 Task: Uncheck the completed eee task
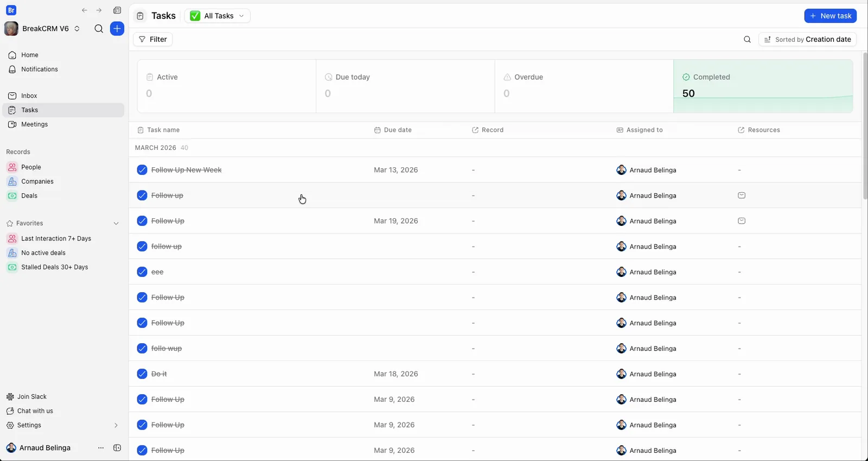(x=142, y=272)
